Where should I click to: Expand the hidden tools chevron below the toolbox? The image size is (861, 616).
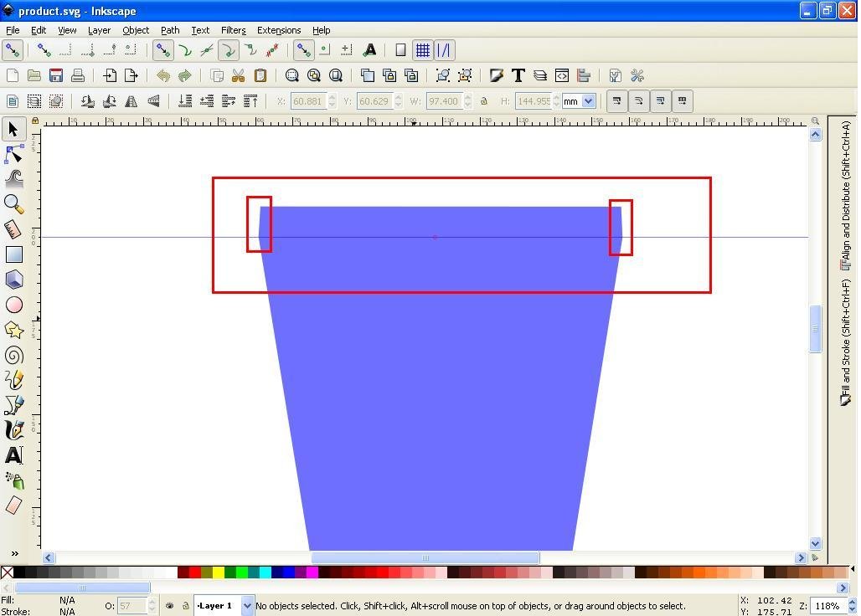[13, 553]
